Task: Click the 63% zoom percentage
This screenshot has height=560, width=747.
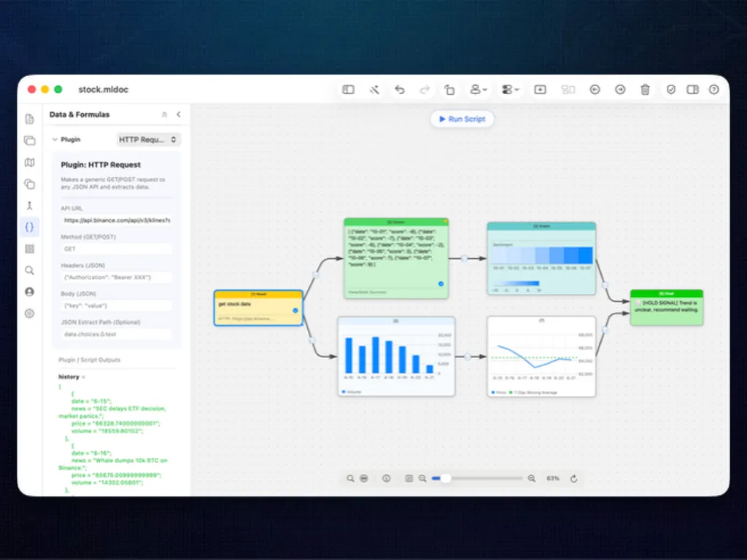Action: click(x=553, y=478)
